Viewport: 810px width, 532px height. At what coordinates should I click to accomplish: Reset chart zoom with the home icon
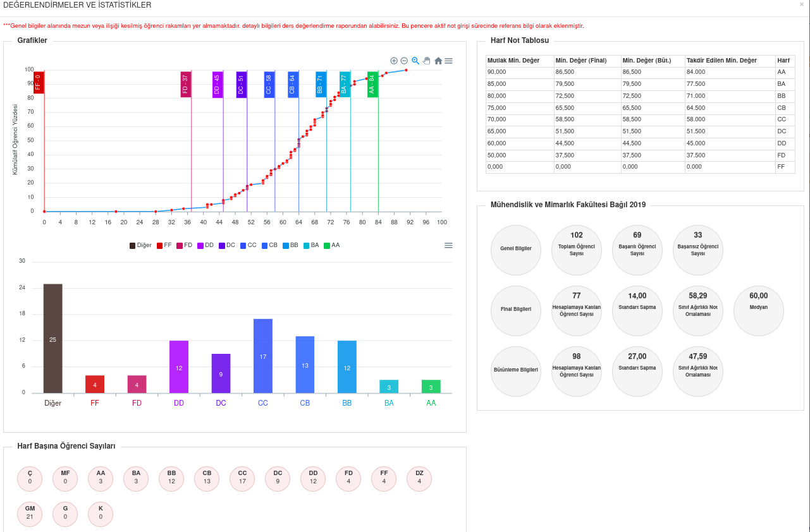(x=438, y=61)
